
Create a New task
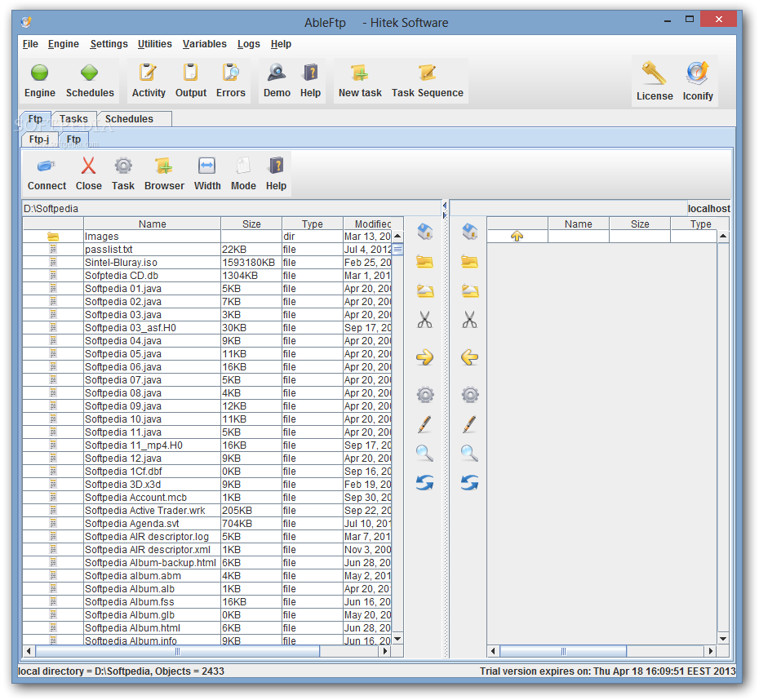pos(360,73)
